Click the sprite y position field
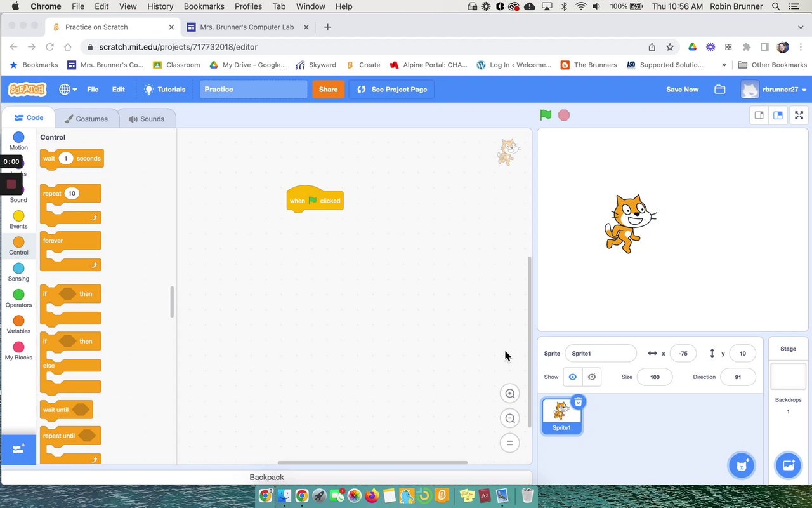Viewport: 812px width, 508px height. click(x=742, y=354)
